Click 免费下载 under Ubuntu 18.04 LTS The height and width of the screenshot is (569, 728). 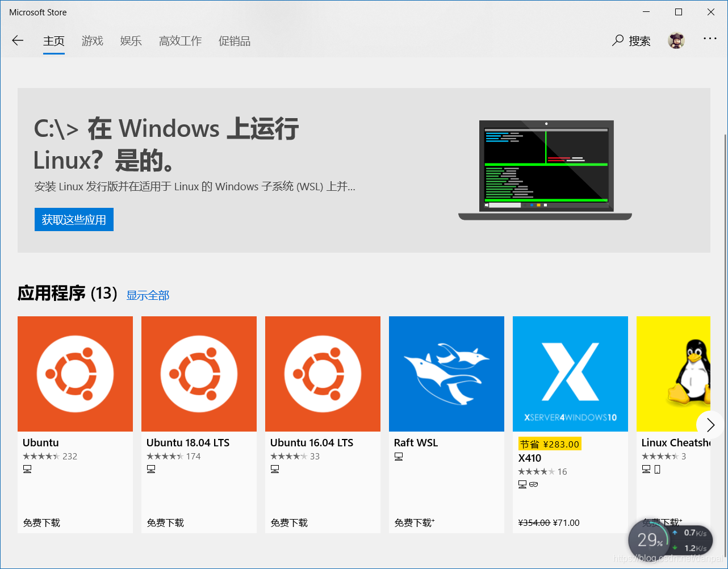(x=165, y=523)
